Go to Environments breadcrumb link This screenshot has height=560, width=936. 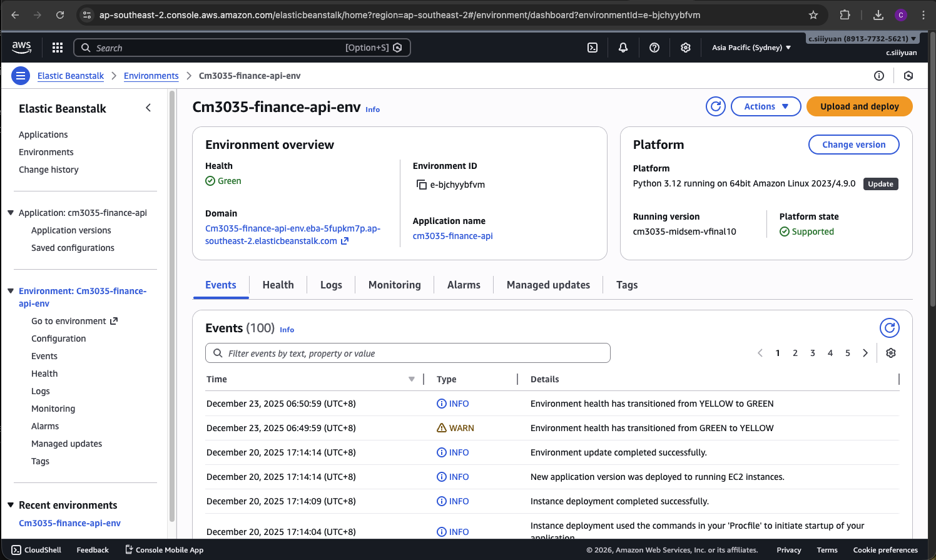click(151, 76)
